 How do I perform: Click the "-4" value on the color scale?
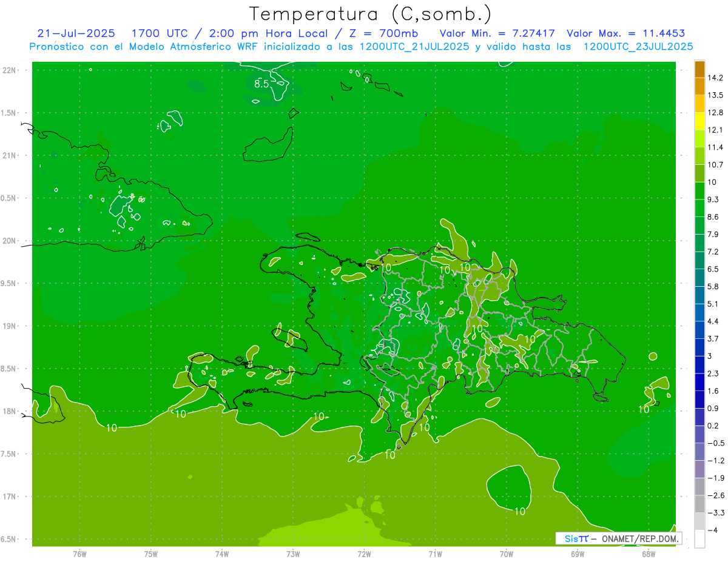712,530
